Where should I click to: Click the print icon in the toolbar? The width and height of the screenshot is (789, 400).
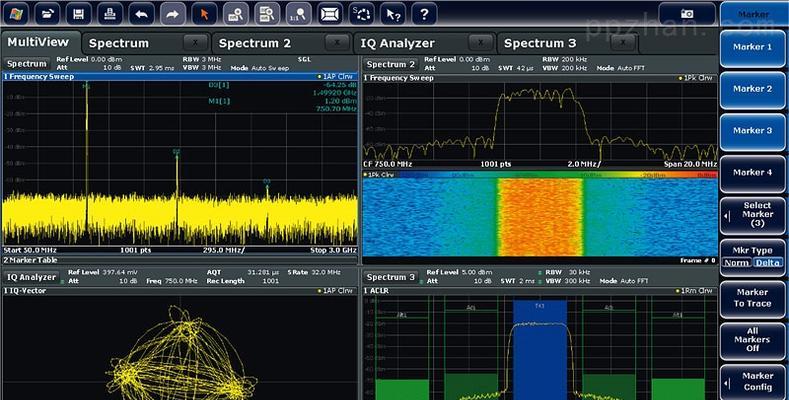pos(112,14)
